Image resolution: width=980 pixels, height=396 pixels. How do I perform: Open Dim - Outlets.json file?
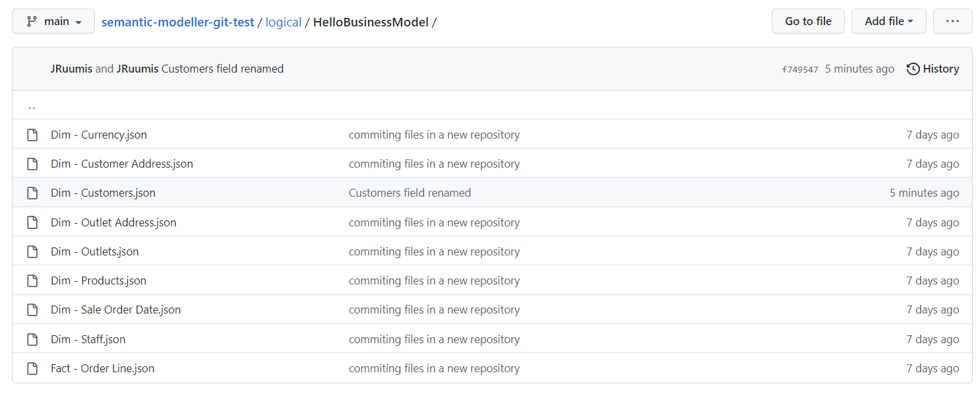95,251
